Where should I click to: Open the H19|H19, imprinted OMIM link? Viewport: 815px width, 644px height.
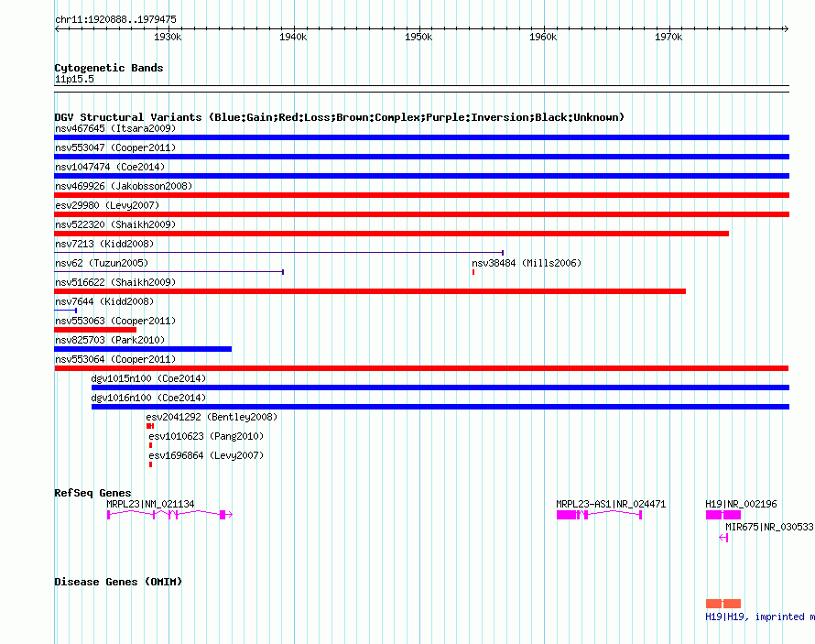pyautogui.click(x=759, y=617)
